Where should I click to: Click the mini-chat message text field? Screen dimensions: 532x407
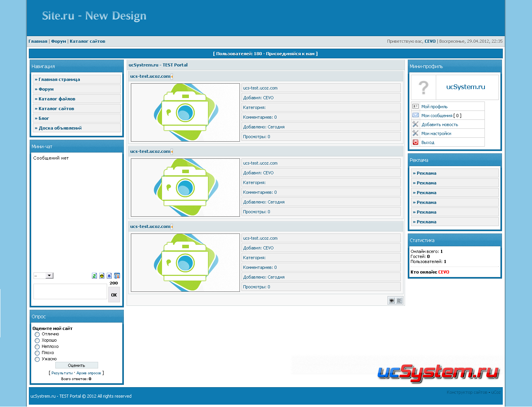tap(70, 291)
